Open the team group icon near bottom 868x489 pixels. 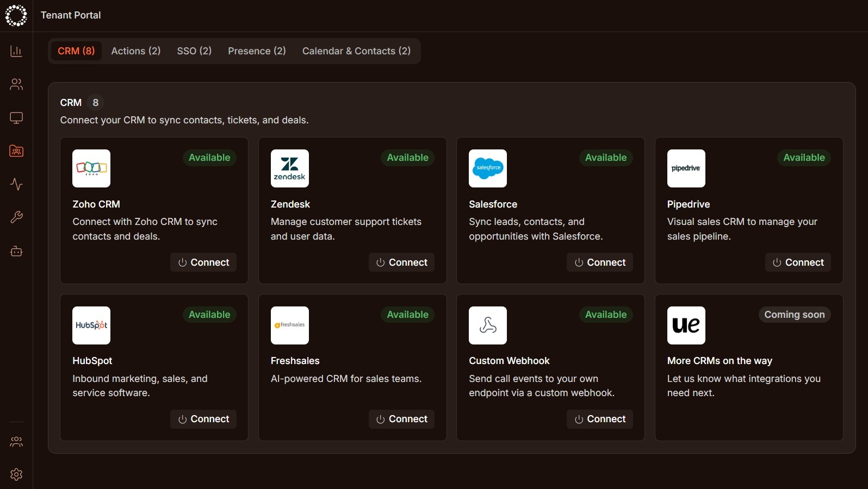[x=16, y=442]
